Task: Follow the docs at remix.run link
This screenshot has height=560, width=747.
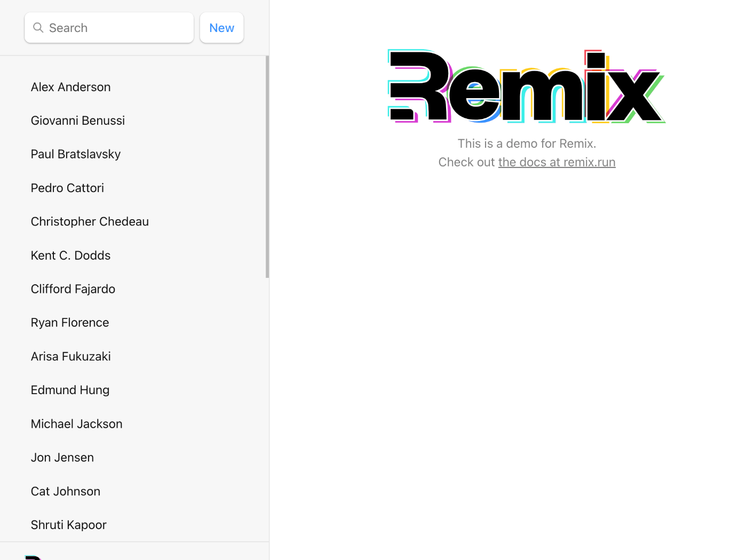Action: coord(557,162)
